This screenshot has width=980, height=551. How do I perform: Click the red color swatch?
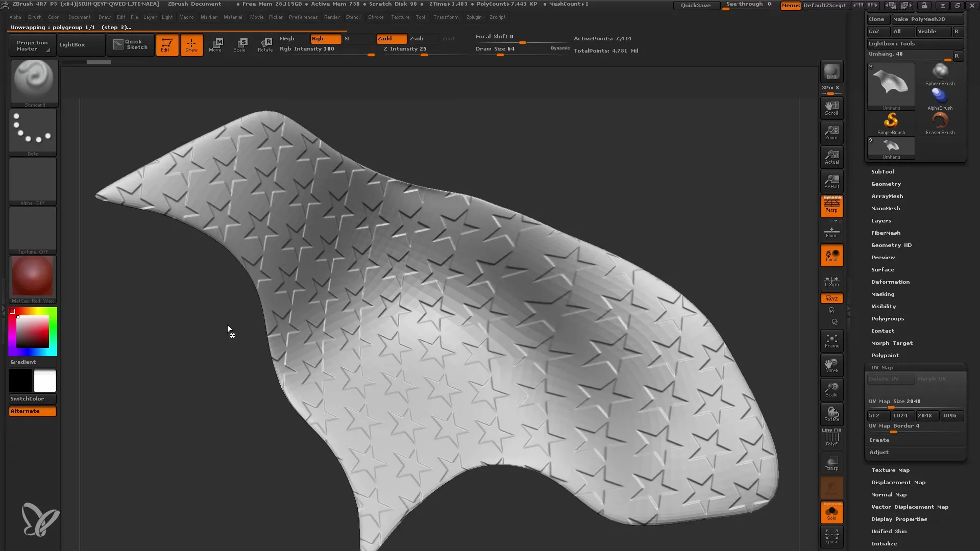[12, 312]
